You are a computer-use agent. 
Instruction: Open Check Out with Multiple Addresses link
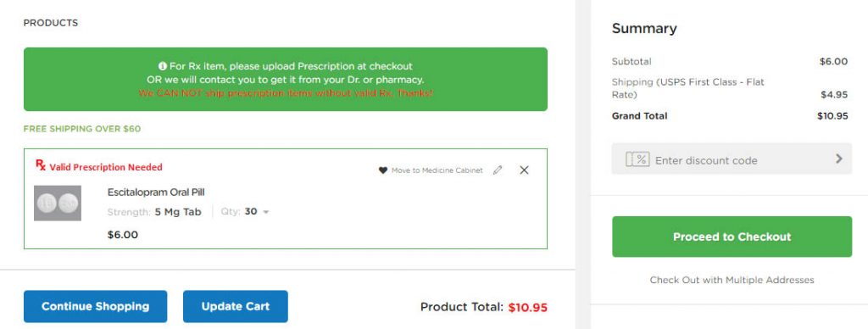(x=732, y=280)
